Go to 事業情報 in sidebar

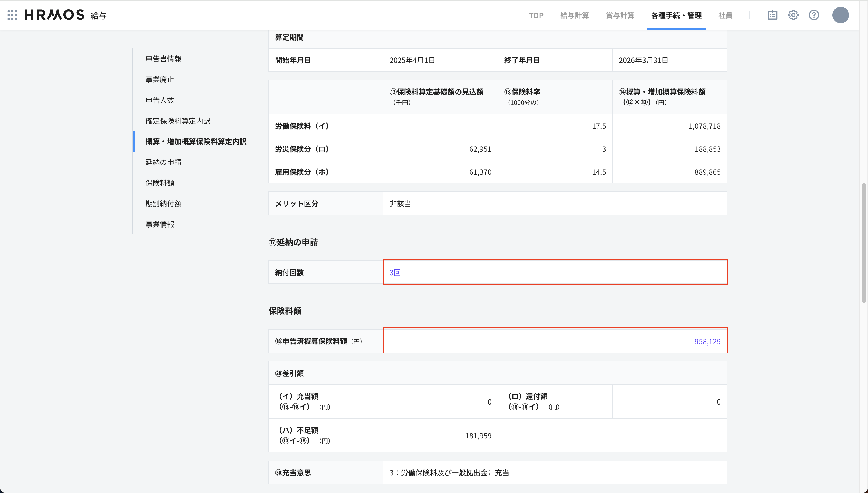coord(160,224)
